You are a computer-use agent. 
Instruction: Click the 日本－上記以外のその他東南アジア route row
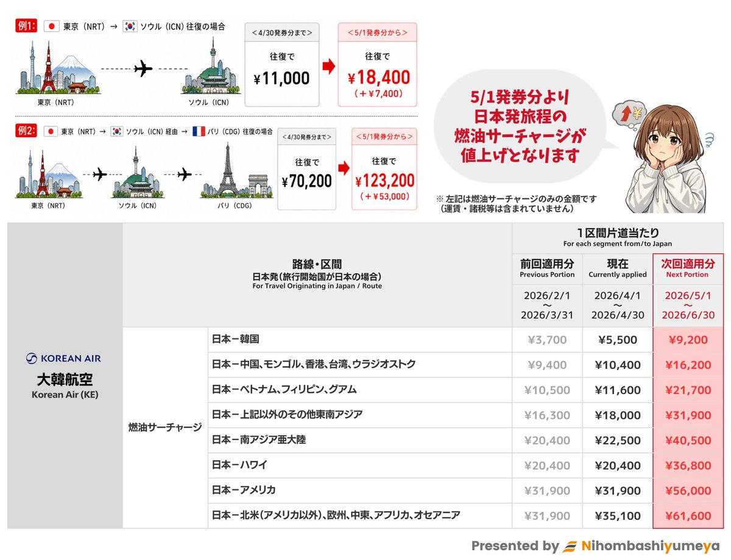[360, 415]
